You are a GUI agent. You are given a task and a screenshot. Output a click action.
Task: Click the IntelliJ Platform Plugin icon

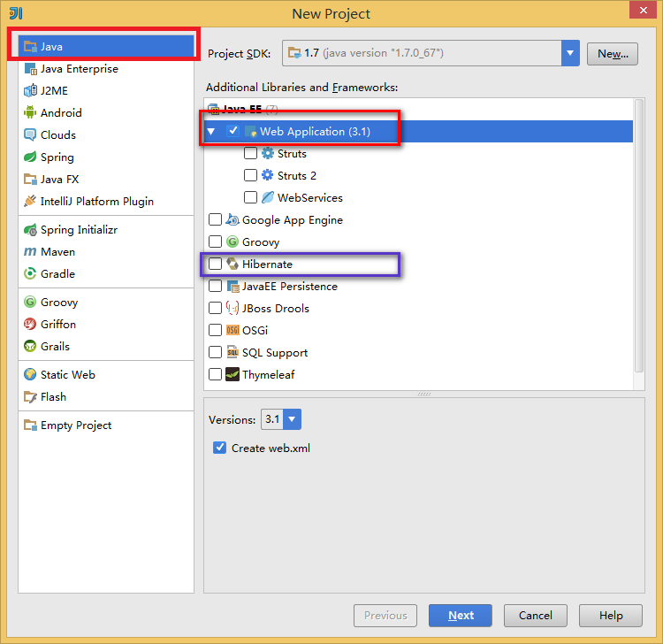click(x=30, y=201)
